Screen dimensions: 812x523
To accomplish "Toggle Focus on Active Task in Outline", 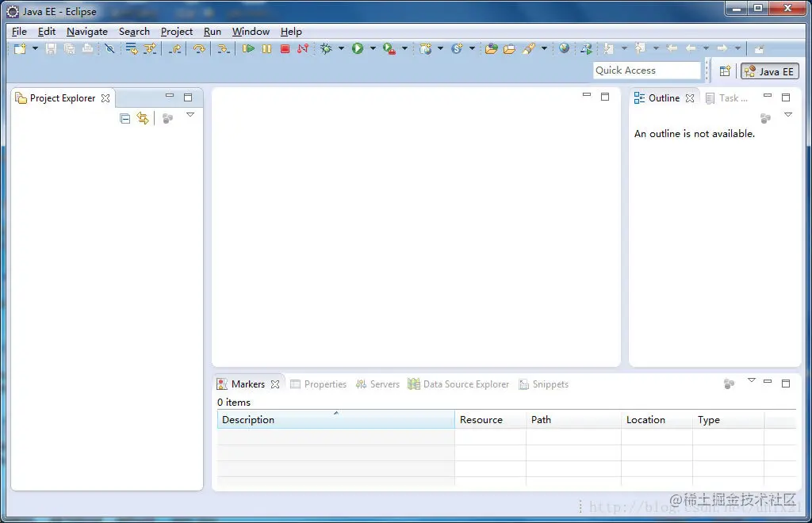I will click(x=765, y=118).
